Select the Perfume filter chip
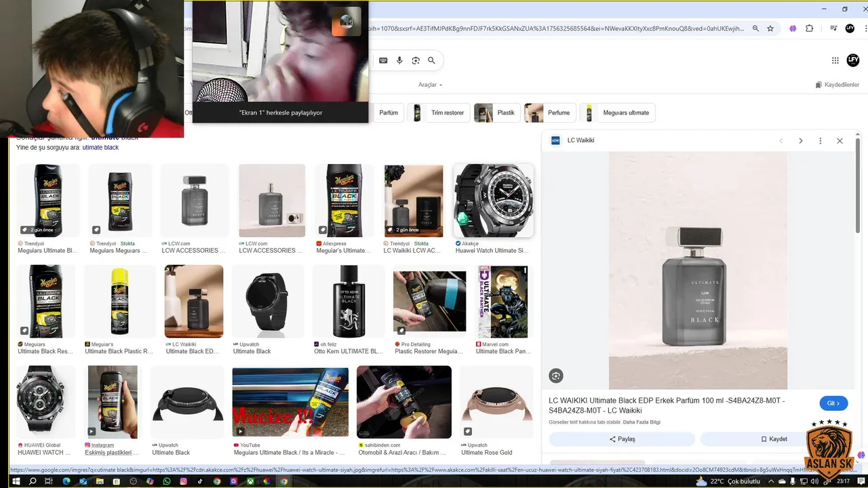 (551, 113)
